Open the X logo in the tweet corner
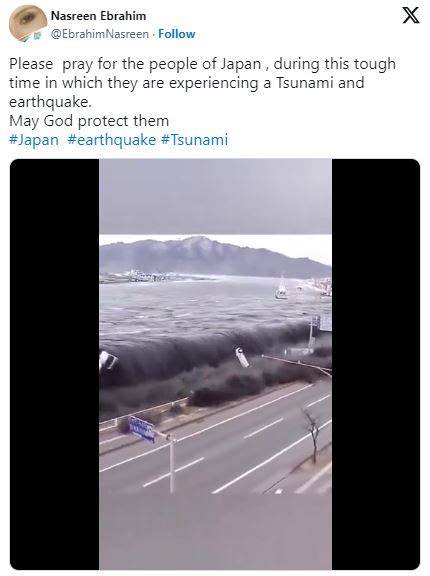430x576 pixels. 411,15
